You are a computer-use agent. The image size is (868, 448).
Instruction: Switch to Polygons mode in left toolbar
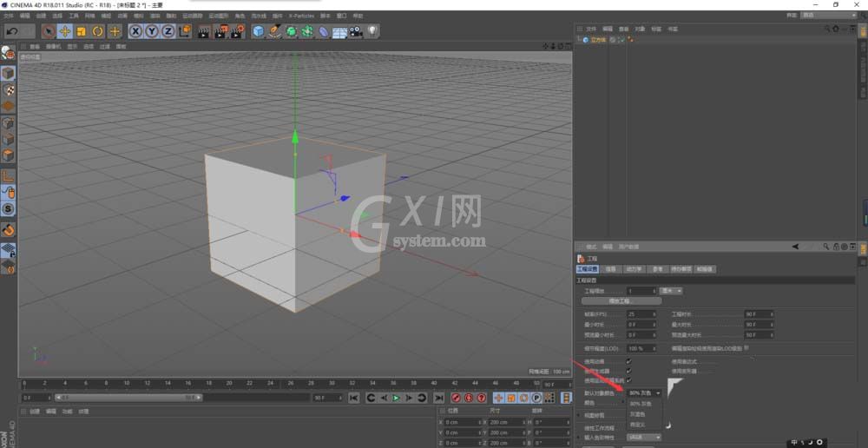tap(9, 156)
